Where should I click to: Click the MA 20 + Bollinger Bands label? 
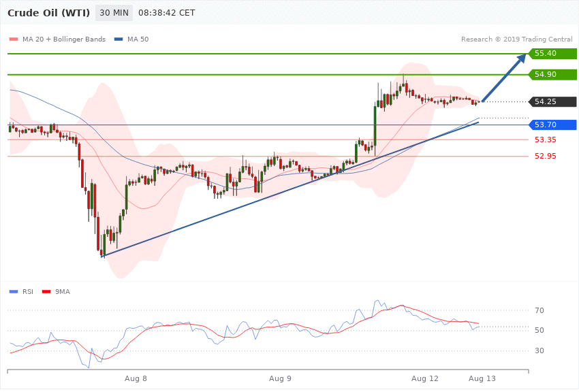64,39
